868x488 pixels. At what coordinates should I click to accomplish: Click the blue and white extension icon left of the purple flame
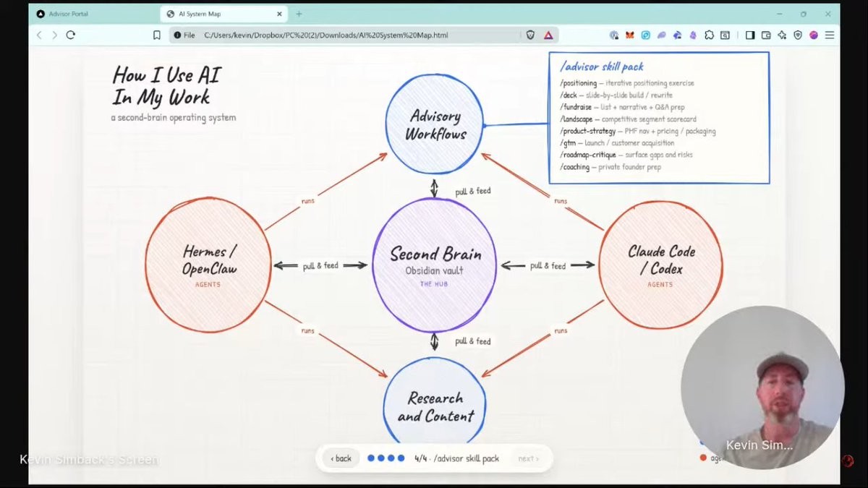(677, 35)
